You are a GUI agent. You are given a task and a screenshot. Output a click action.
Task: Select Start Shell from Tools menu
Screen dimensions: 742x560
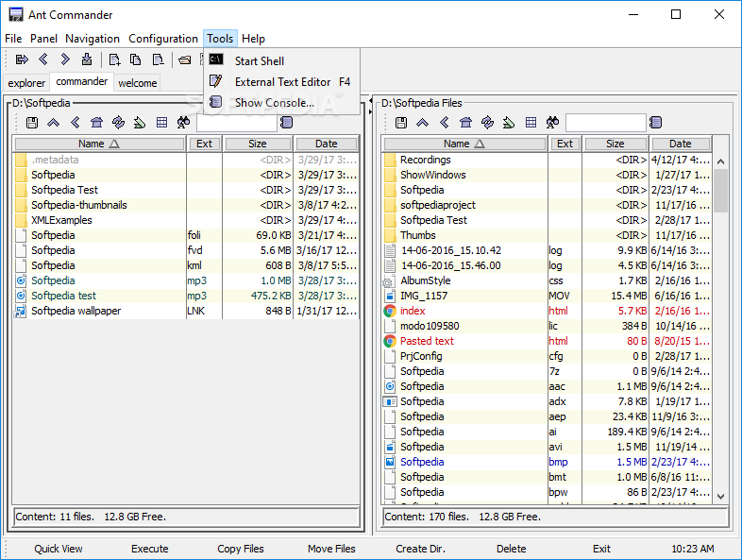click(282, 61)
